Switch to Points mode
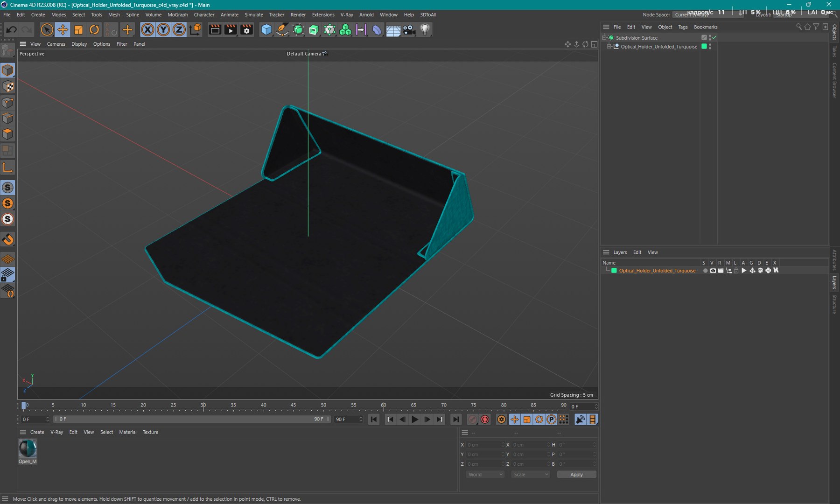The image size is (840, 504). [8, 103]
